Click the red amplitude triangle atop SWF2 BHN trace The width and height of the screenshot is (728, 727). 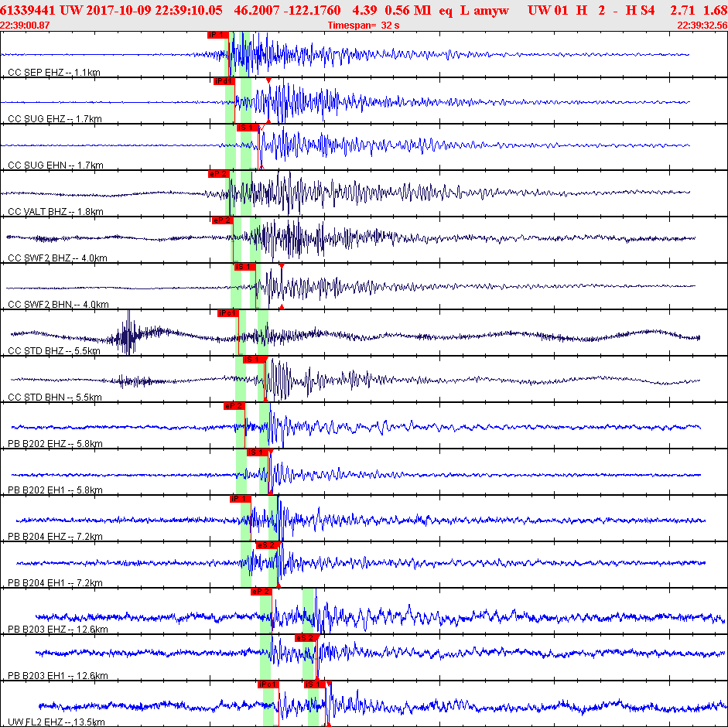click(282, 266)
